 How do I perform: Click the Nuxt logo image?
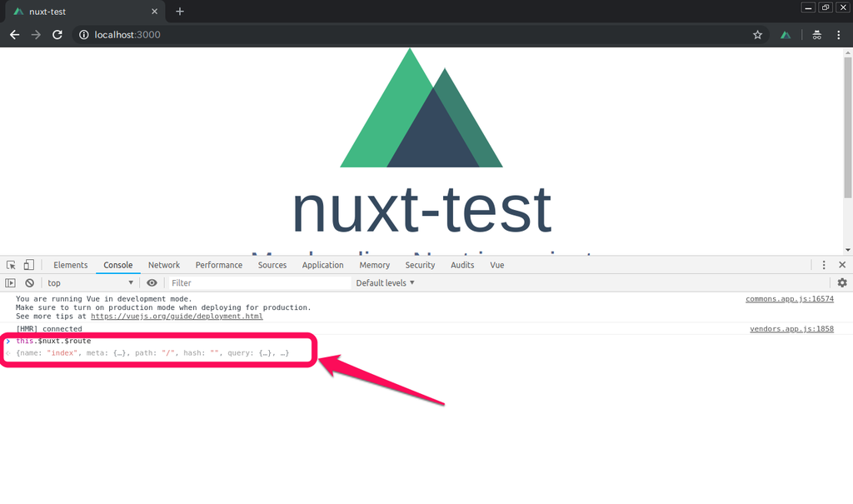(421, 107)
